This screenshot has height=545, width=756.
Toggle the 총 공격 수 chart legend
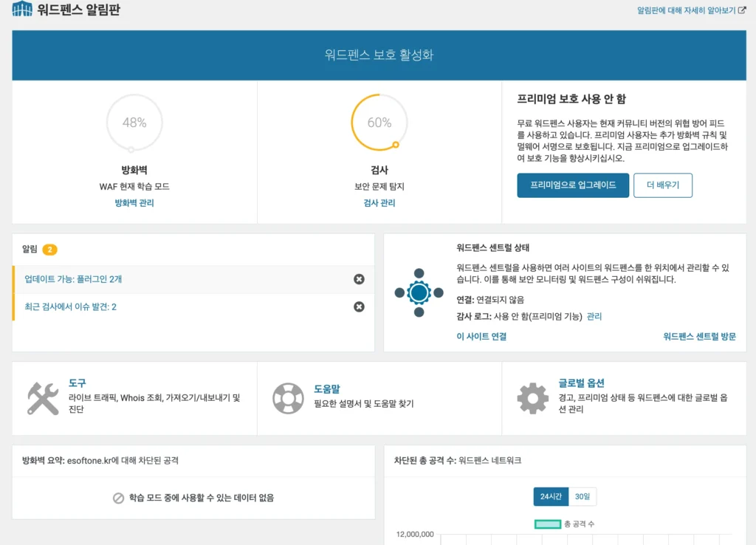point(566,524)
